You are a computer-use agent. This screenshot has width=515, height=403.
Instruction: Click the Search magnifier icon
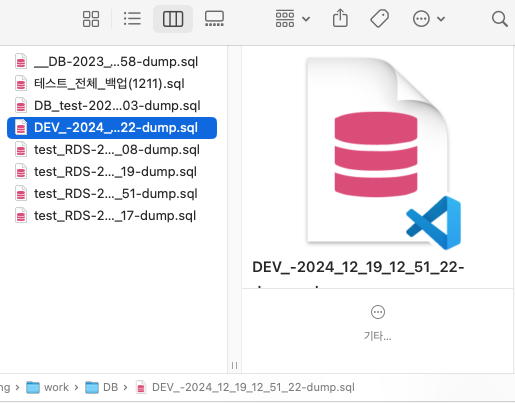499,19
